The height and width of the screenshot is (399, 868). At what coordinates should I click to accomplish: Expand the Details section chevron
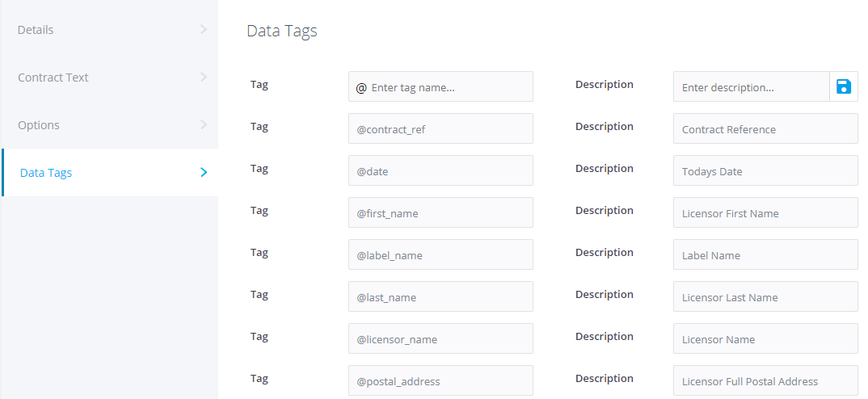pos(203,30)
